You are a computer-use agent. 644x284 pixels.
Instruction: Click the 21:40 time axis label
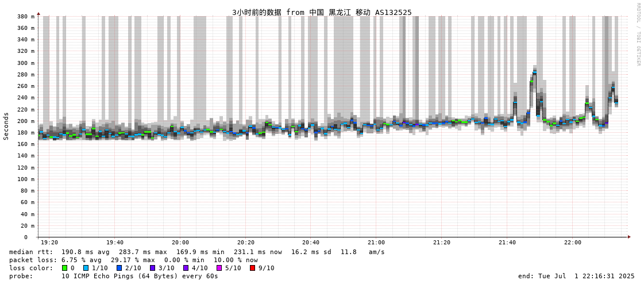point(507,243)
